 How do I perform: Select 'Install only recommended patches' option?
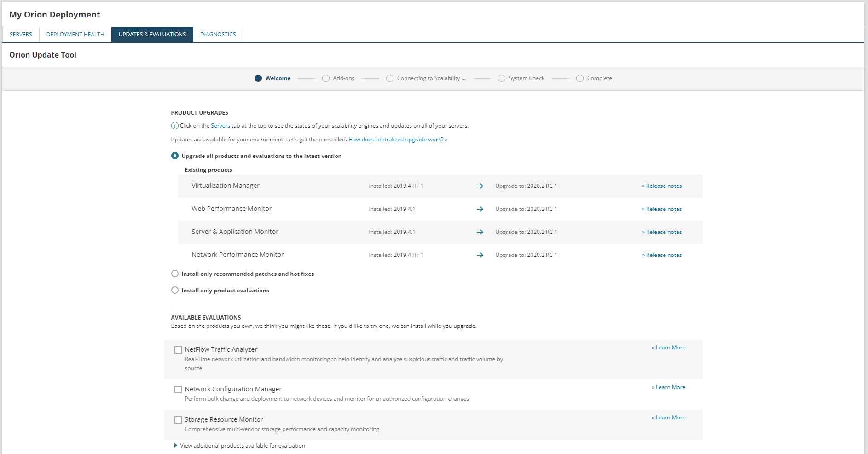click(x=175, y=274)
